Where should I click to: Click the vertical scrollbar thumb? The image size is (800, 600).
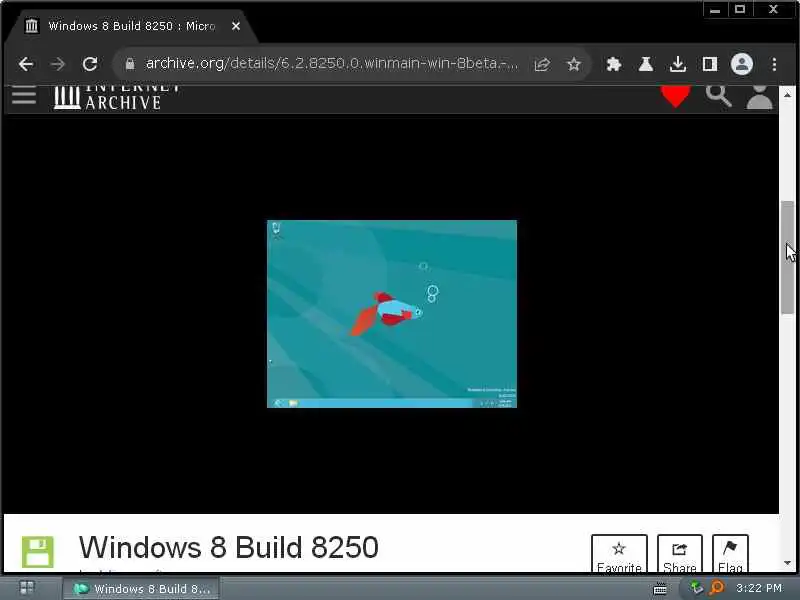[x=787, y=258]
